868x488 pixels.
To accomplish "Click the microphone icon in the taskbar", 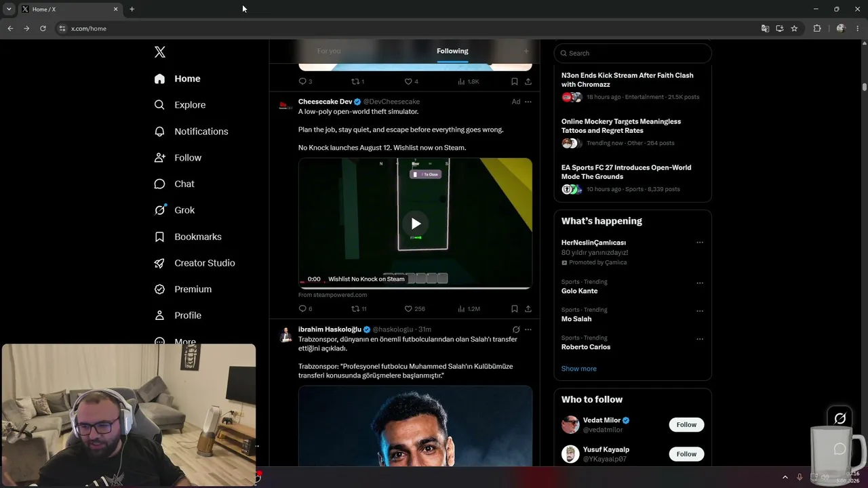I will (800, 477).
